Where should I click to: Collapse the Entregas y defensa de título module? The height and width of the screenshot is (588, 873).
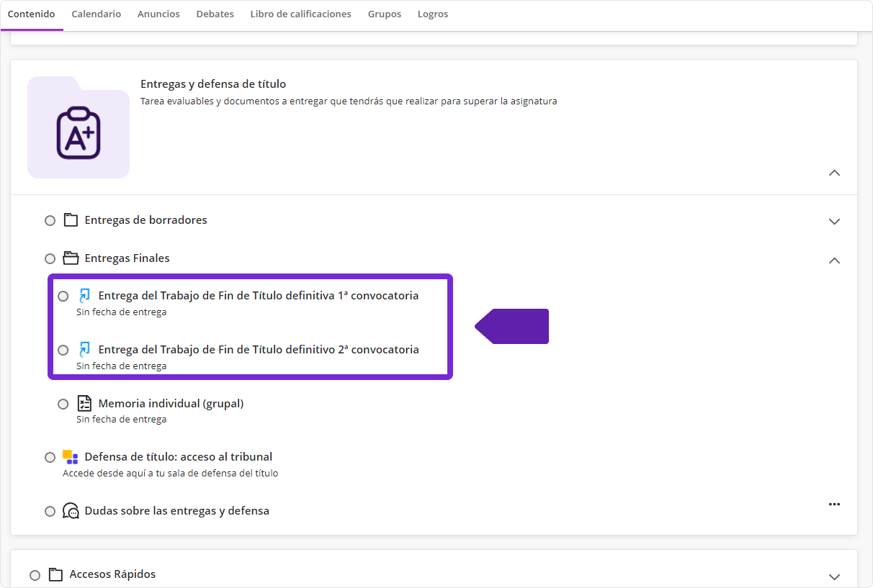click(x=834, y=173)
